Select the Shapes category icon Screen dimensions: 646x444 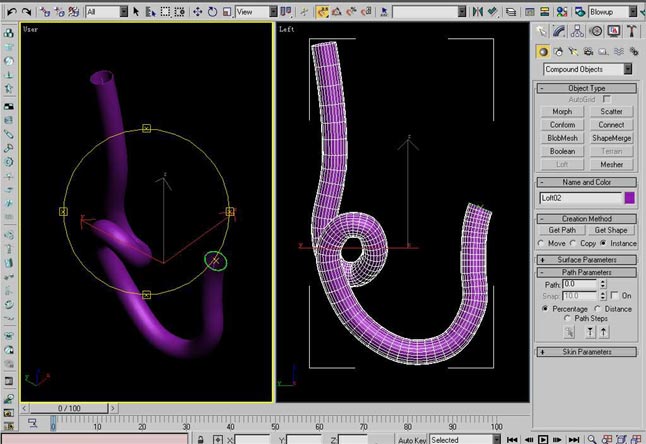point(559,51)
